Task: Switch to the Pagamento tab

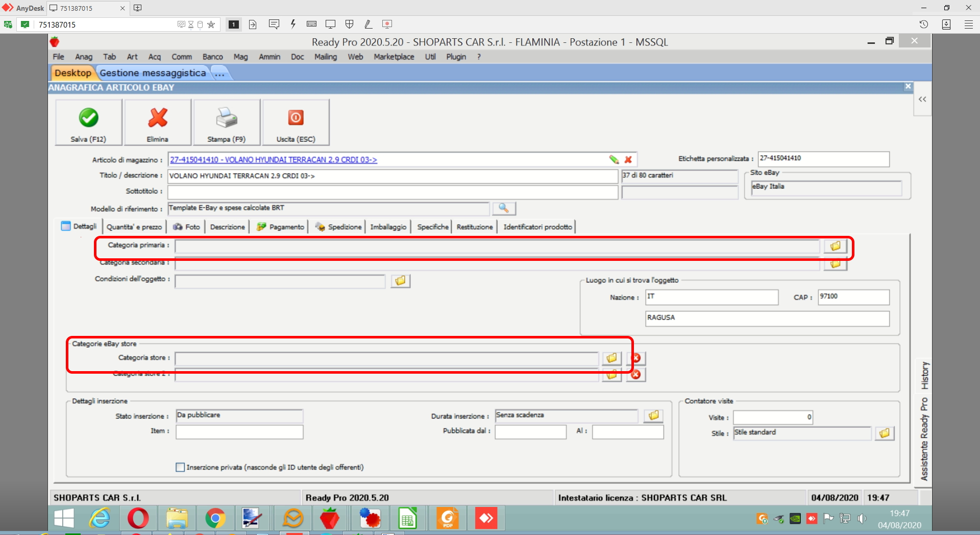Action: tap(280, 227)
